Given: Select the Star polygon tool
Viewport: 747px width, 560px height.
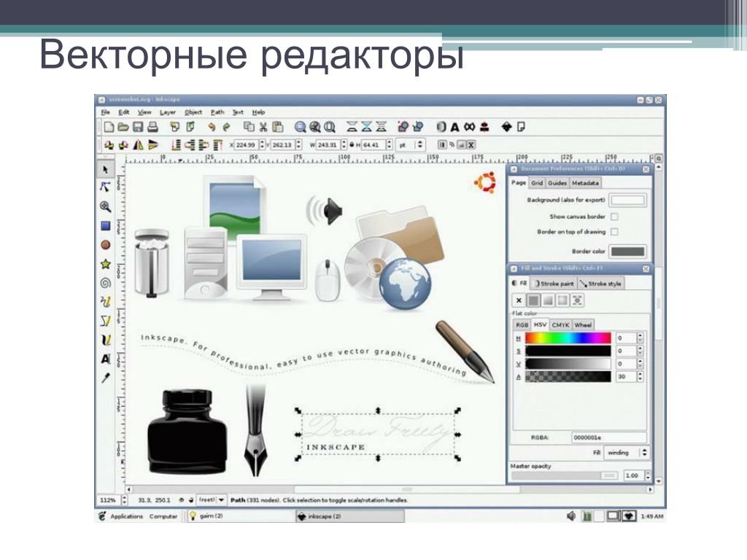Looking at the screenshot, I should pyautogui.click(x=105, y=264).
